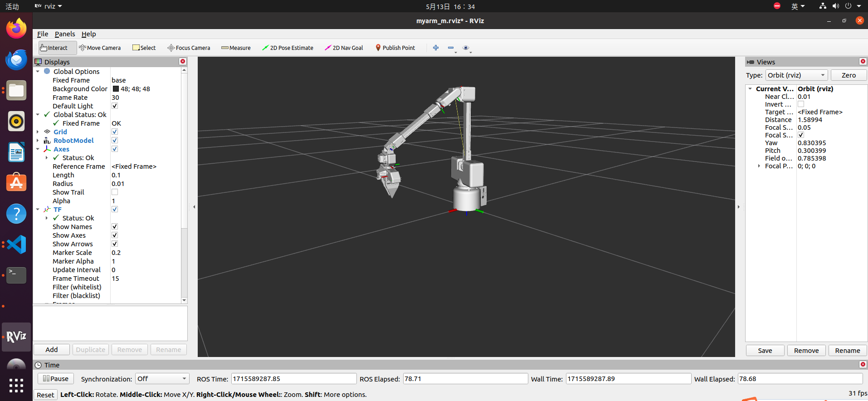Viewport: 868px width, 401px height.
Task: Open the Activities overview
Action: coord(12,6)
